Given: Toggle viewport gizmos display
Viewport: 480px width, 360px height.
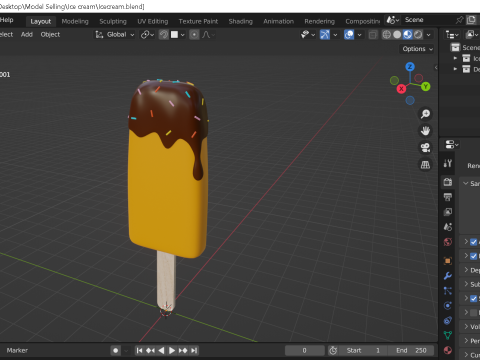Looking at the screenshot, I should [325, 35].
